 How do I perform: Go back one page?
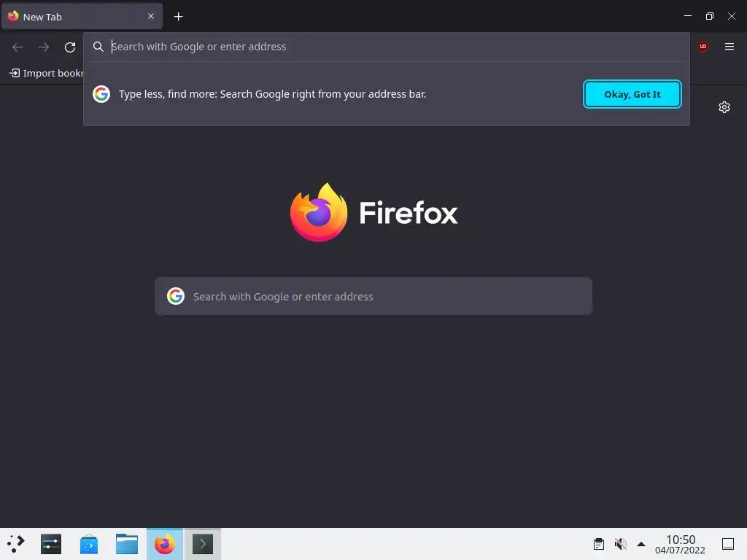(x=18, y=47)
